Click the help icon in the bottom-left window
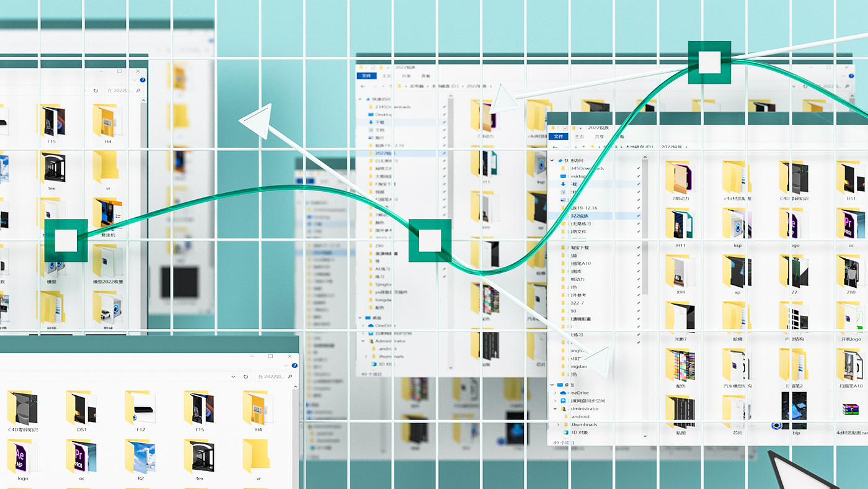 294,365
